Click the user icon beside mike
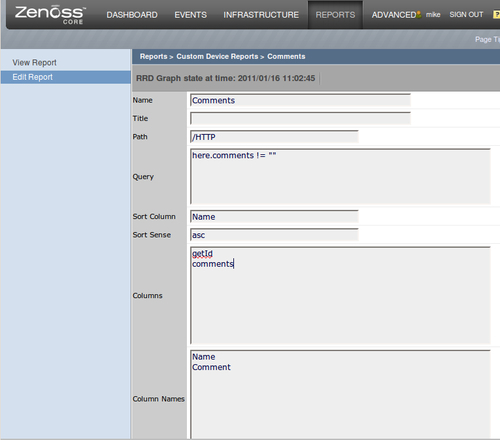 click(419, 15)
